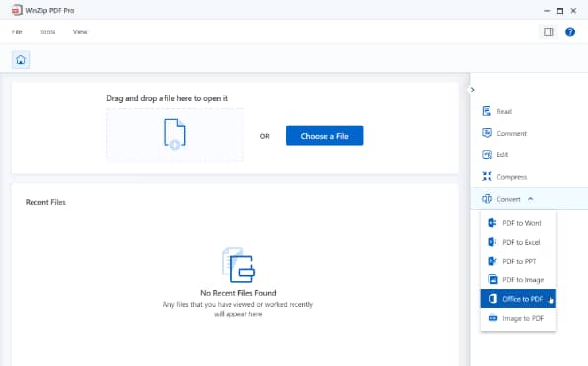Minimize the WinZip PDF Pro window
Image resolution: width=588 pixels, height=366 pixels.
(547, 11)
